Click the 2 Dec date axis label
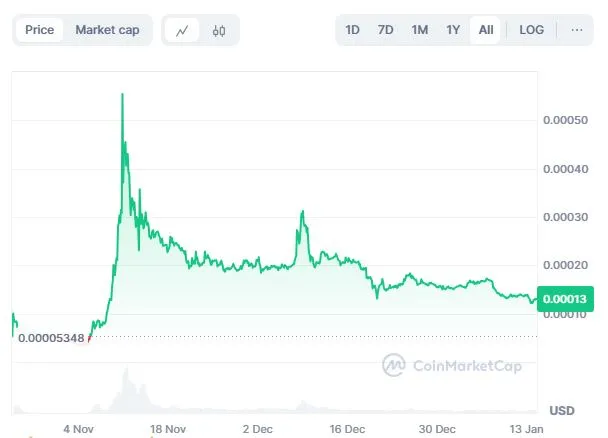 257,429
